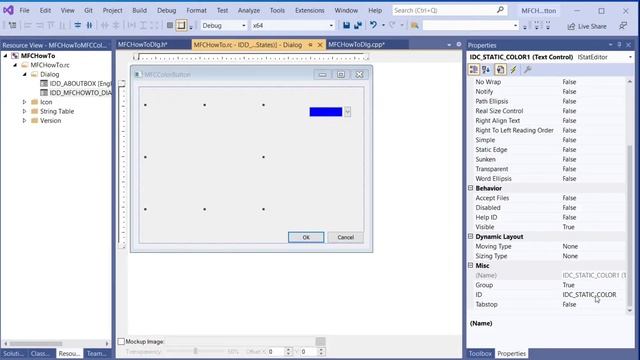The height and width of the screenshot is (360, 640).
Task: Click the ID value IDC_STATIC_COLOR
Action: tap(589, 295)
